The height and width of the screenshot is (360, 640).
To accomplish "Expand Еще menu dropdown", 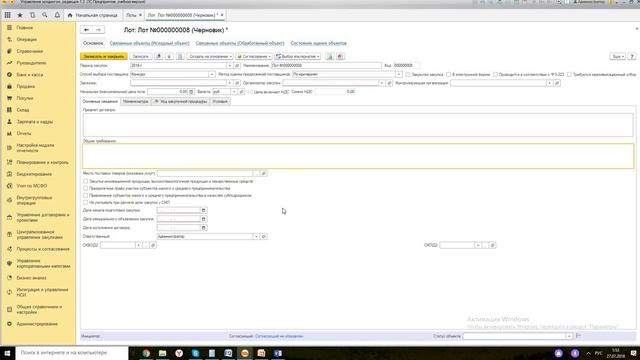I will pos(618,56).
